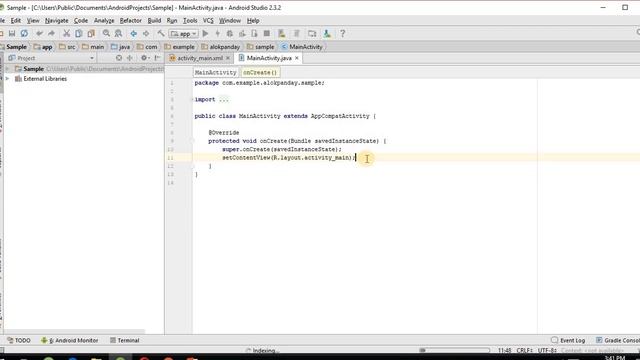Click the Synchronize refresh icon
Viewport: 640px width, 360px height.
point(24,33)
